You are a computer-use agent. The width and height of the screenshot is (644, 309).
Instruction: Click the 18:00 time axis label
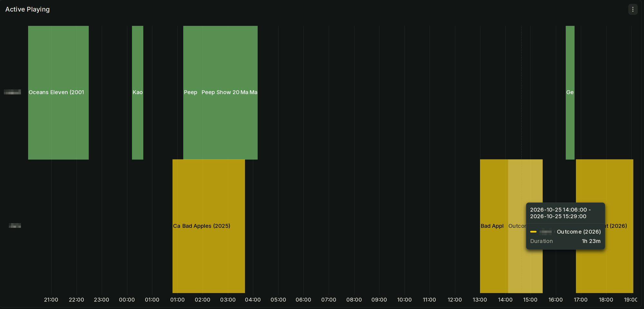(606, 300)
